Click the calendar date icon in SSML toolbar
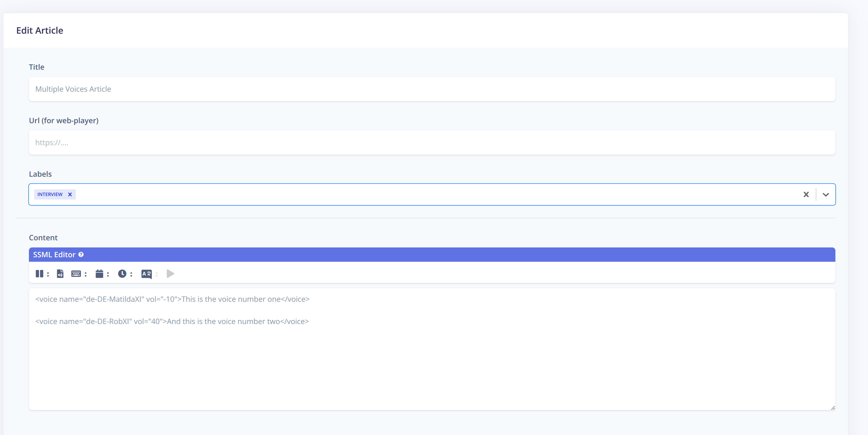 click(x=99, y=274)
